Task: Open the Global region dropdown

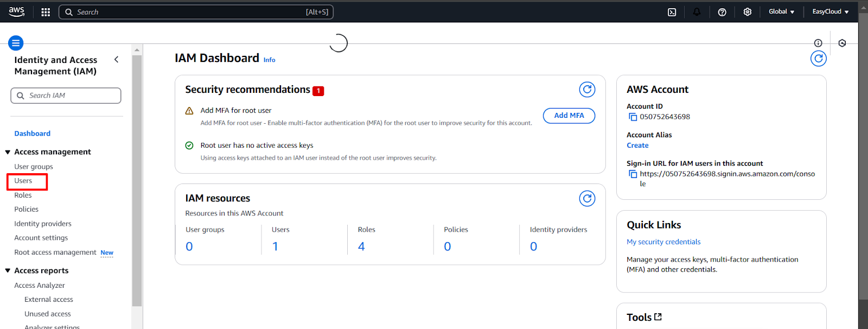Action: pyautogui.click(x=781, y=11)
